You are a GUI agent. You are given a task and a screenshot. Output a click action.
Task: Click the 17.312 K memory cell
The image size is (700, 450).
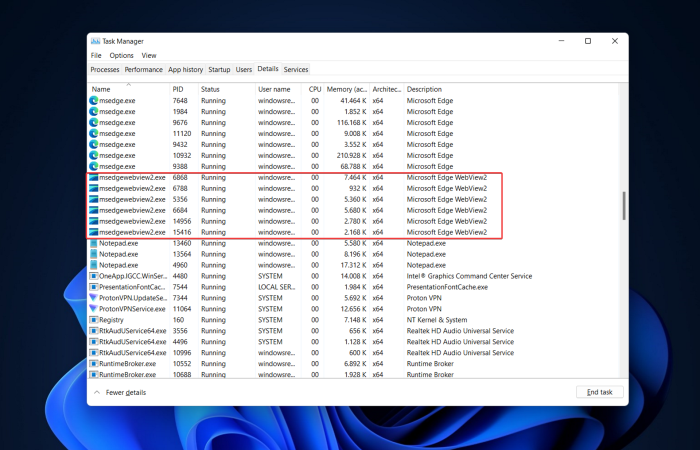[x=355, y=265]
